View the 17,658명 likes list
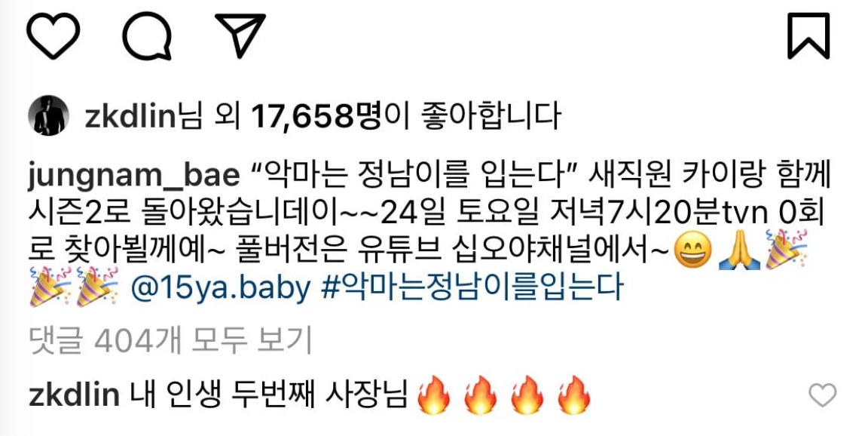The height and width of the screenshot is (436, 868). click(316, 116)
